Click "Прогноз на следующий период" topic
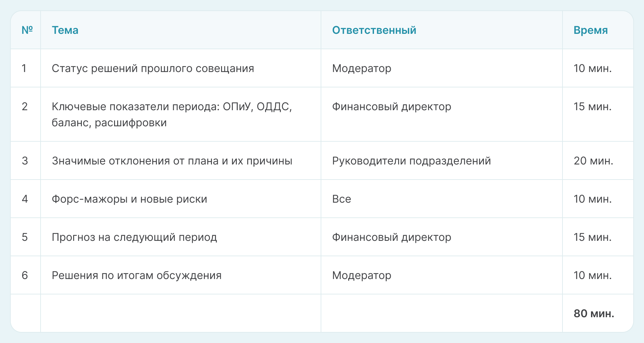 (x=134, y=237)
